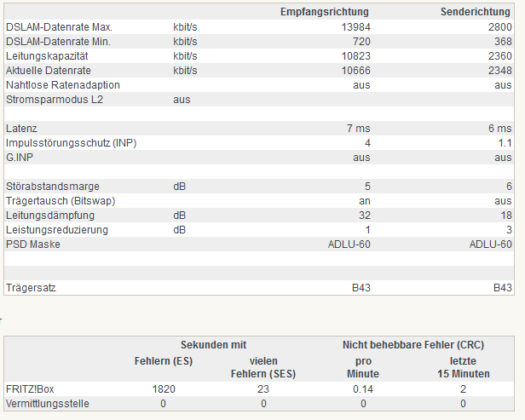Click the pro Minute column header
525x420 pixels.
coord(363,367)
